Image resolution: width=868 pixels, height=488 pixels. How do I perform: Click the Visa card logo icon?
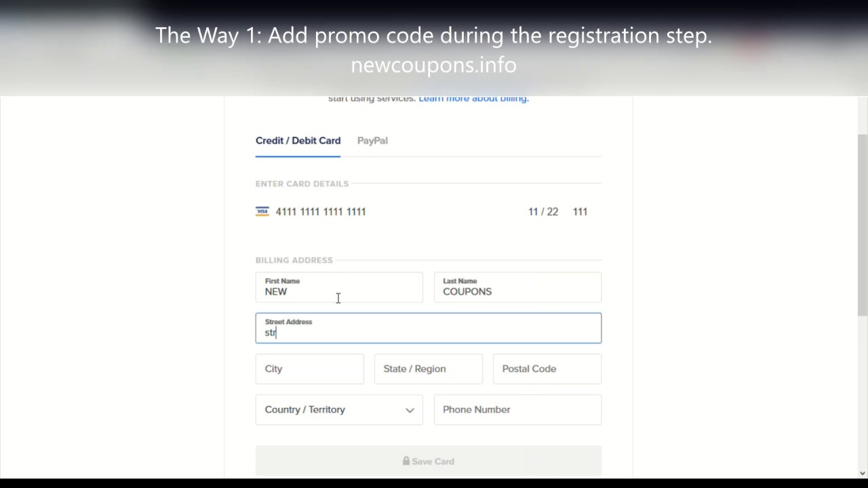(262, 211)
